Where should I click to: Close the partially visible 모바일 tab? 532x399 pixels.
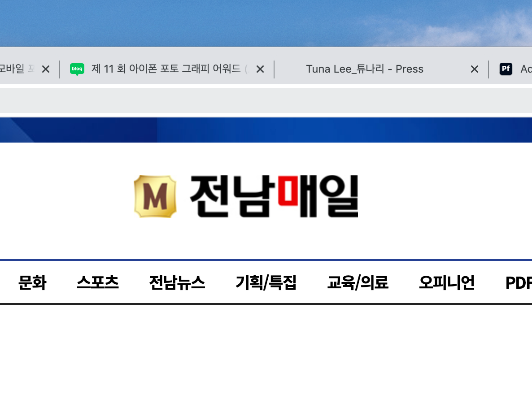coord(45,69)
